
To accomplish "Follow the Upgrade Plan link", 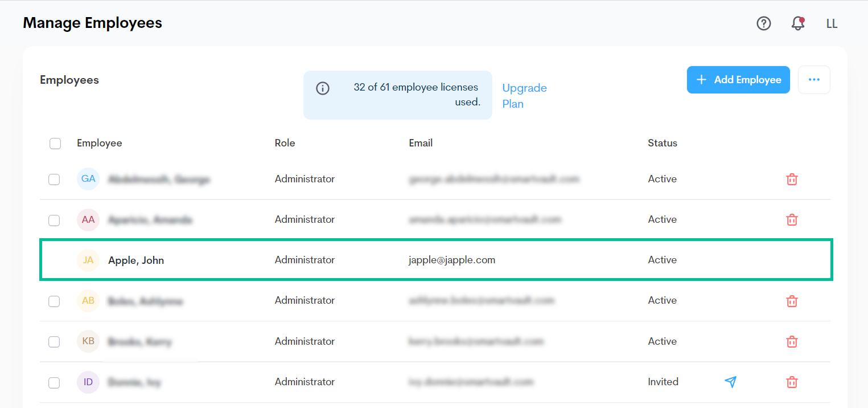I will [524, 96].
